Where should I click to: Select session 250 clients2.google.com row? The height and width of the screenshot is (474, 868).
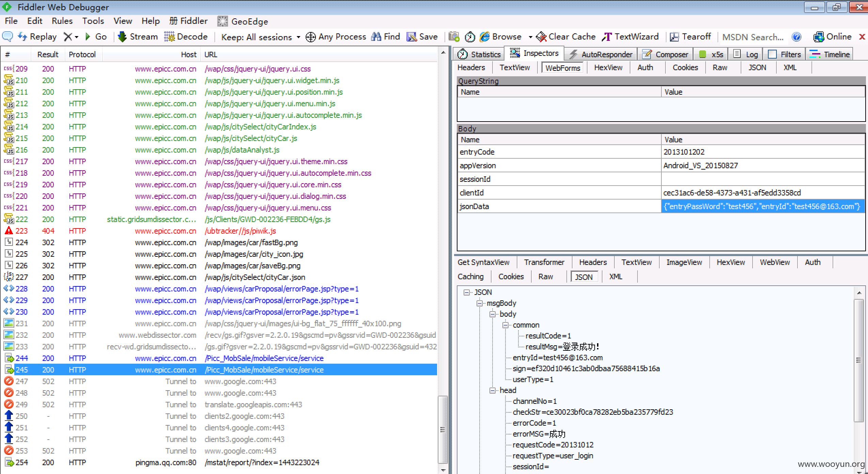tap(220, 416)
